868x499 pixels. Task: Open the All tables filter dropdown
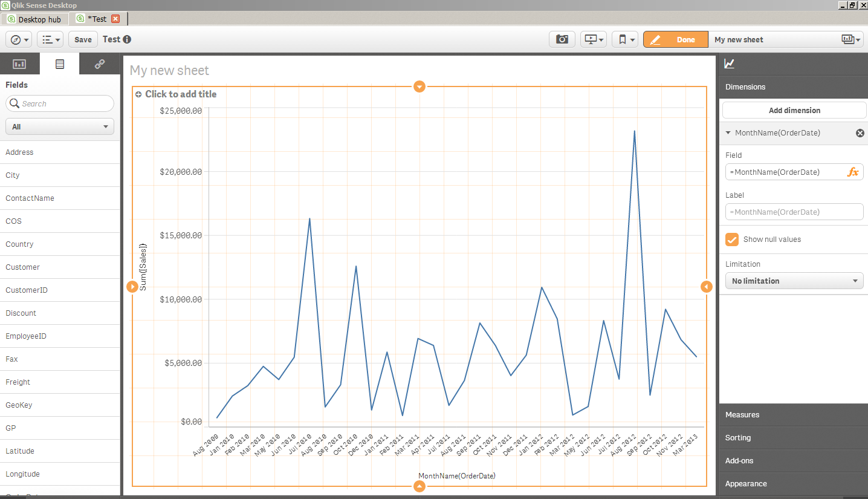60,127
